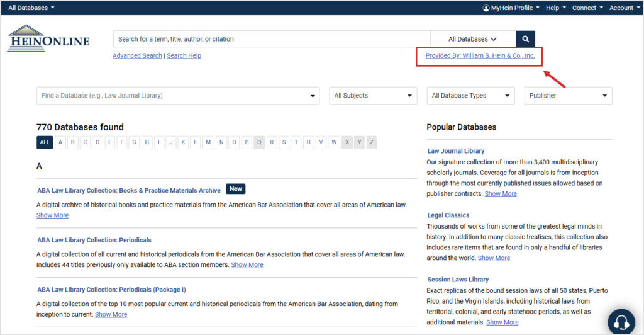Open the Advanced Search link
This screenshot has height=335, width=644.
click(x=137, y=55)
